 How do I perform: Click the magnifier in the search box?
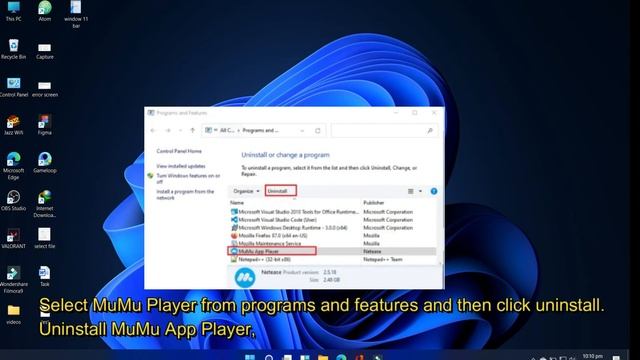pyautogui.click(x=430, y=131)
